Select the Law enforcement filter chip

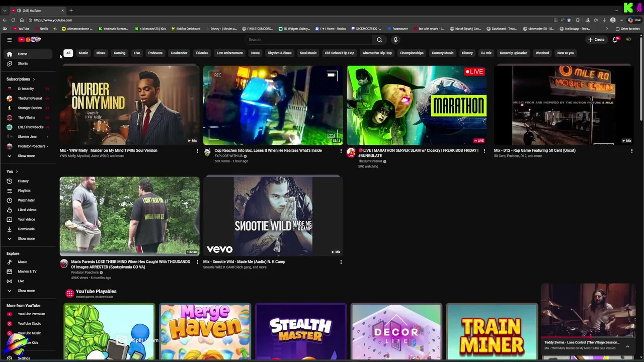click(x=229, y=53)
